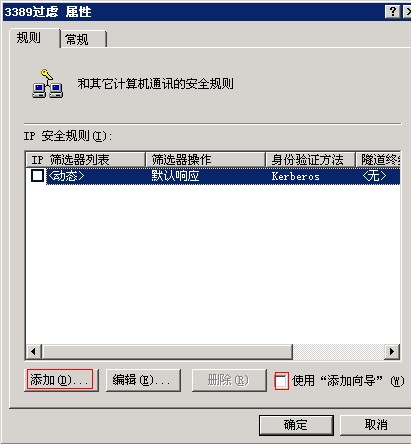Image resolution: width=411 pixels, height=444 pixels.
Task: Cancel the dialog with 取消
Action: click(376, 425)
